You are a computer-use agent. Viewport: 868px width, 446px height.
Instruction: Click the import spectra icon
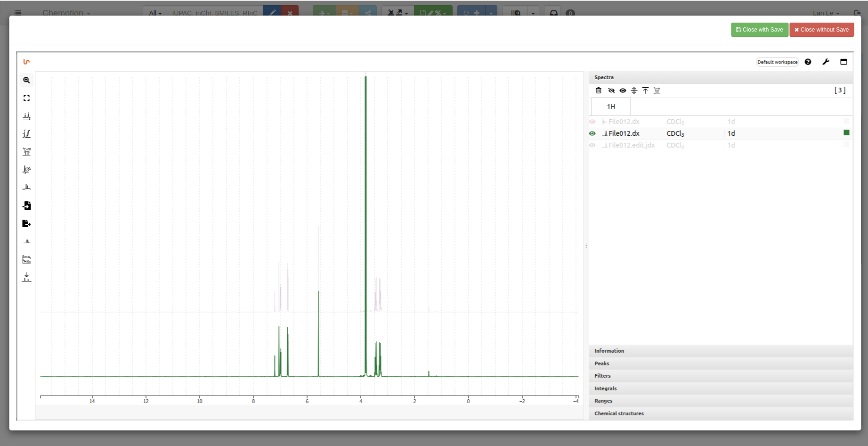point(26,205)
